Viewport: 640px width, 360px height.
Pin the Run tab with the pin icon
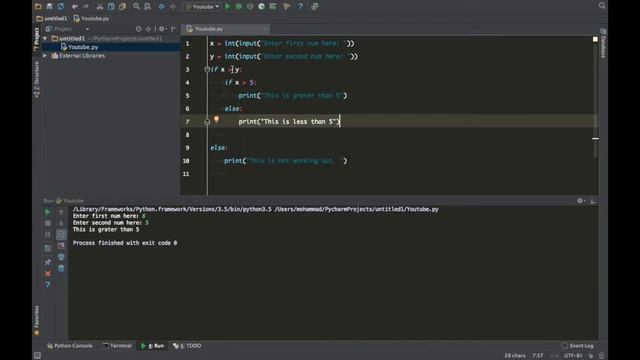click(x=47, y=262)
